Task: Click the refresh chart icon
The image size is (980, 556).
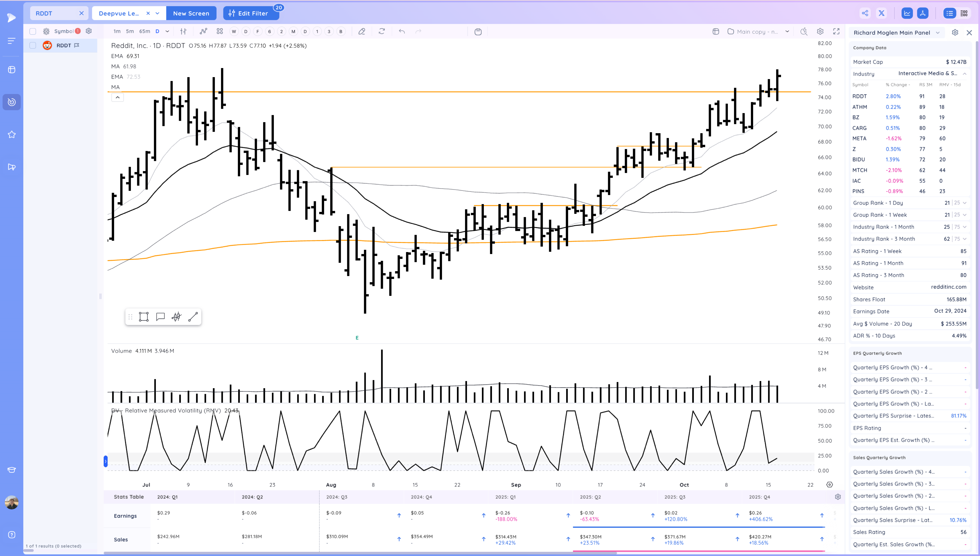Action: pyautogui.click(x=381, y=32)
